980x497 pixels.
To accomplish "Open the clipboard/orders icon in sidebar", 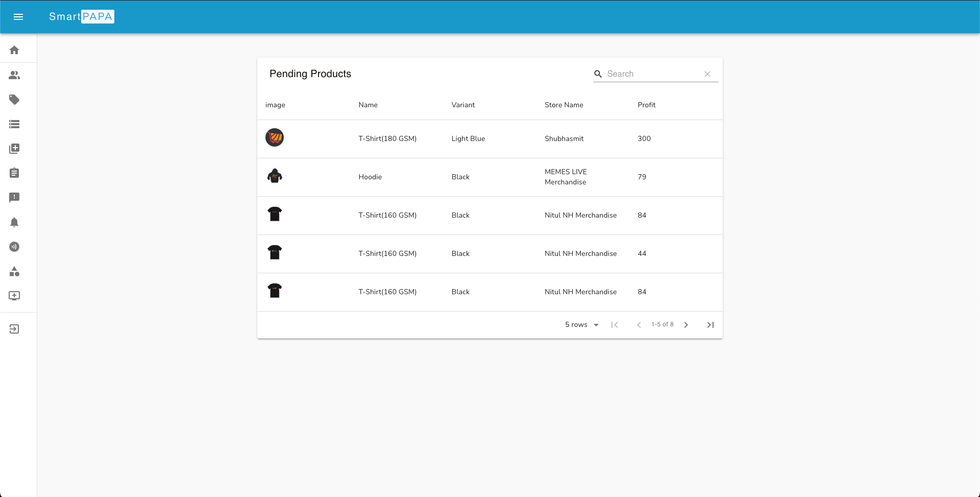I will point(14,173).
